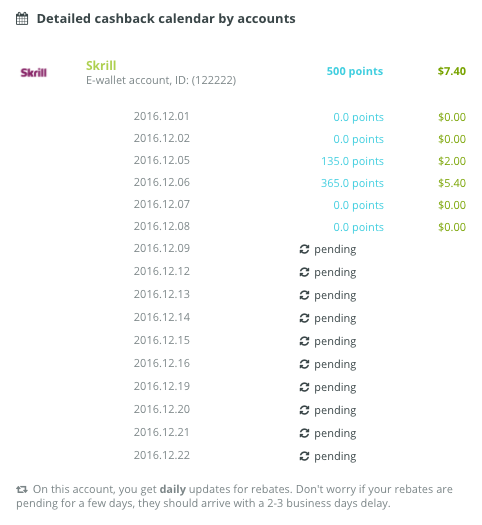
Task: Click the pending refresh icon for 2016.12.12
Action: [304, 272]
